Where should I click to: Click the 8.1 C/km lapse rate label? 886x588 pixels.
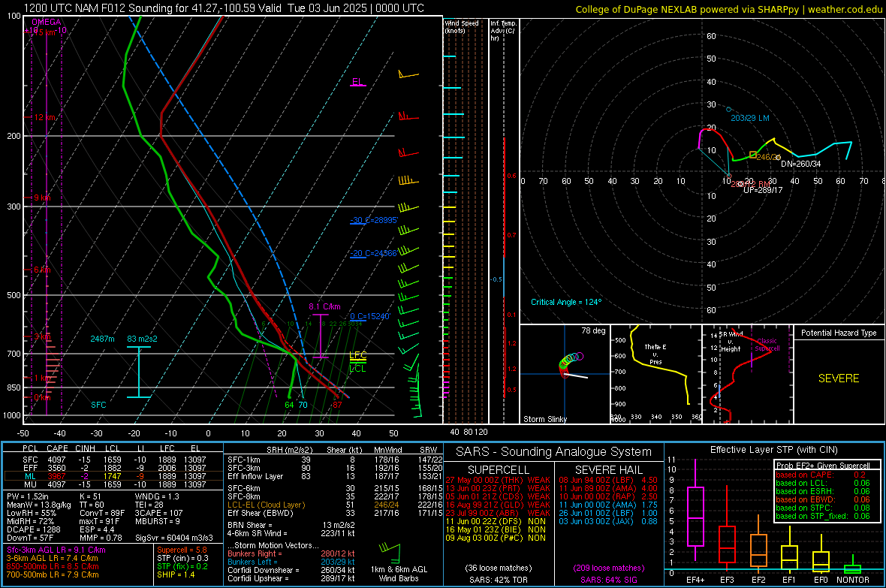point(324,306)
